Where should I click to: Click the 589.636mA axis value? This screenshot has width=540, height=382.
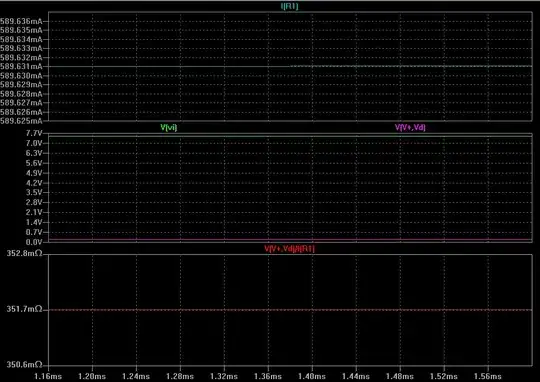coord(21,21)
